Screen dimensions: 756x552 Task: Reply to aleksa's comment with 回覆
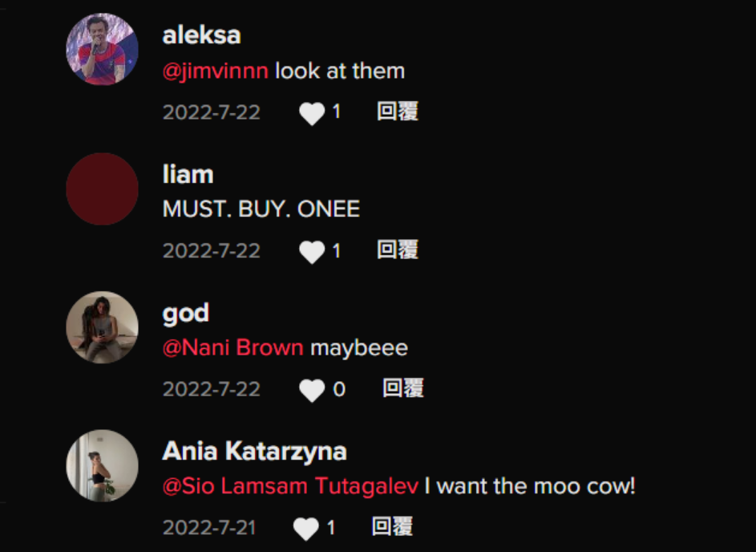coord(398,112)
